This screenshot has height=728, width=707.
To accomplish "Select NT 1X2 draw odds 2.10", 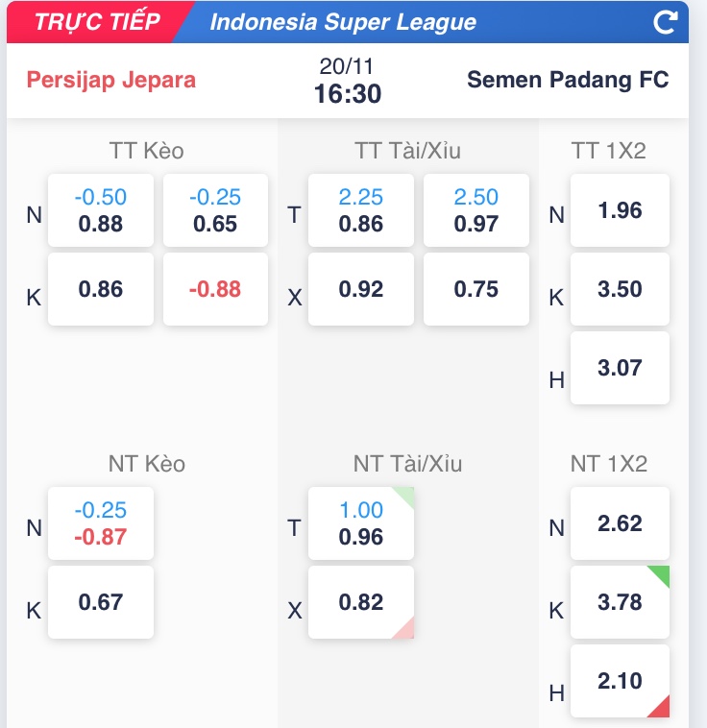I will pos(620,681).
